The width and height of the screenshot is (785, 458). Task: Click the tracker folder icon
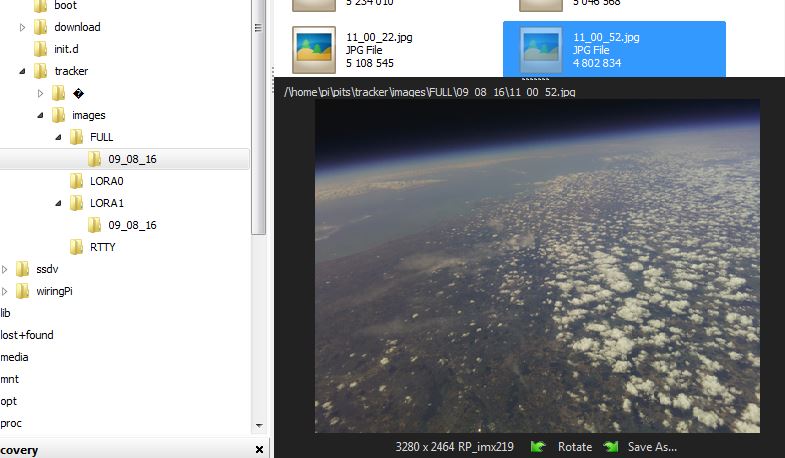coord(41,71)
